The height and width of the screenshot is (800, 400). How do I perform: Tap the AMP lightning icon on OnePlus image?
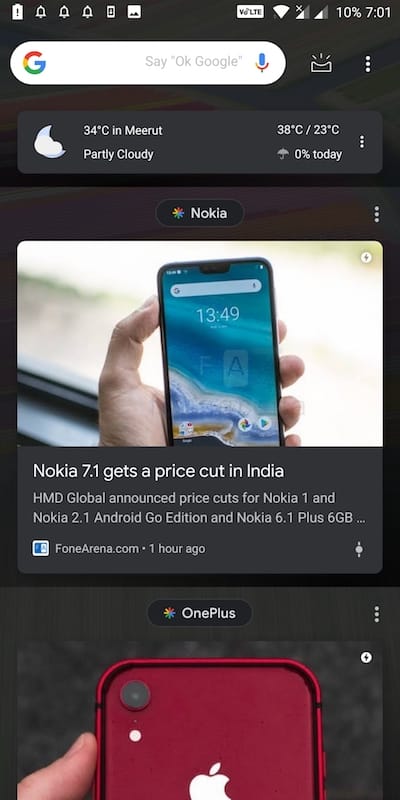point(366,657)
